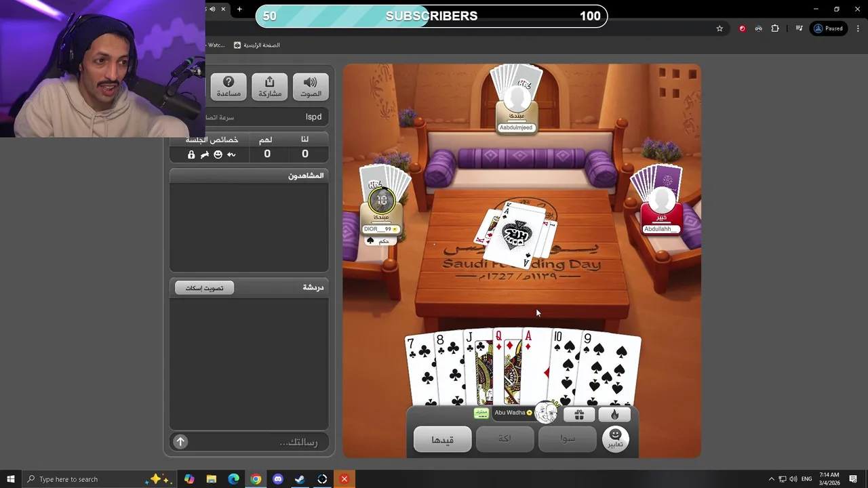
Task: Mute the tab audio speaker icon
Action: pyautogui.click(x=212, y=9)
